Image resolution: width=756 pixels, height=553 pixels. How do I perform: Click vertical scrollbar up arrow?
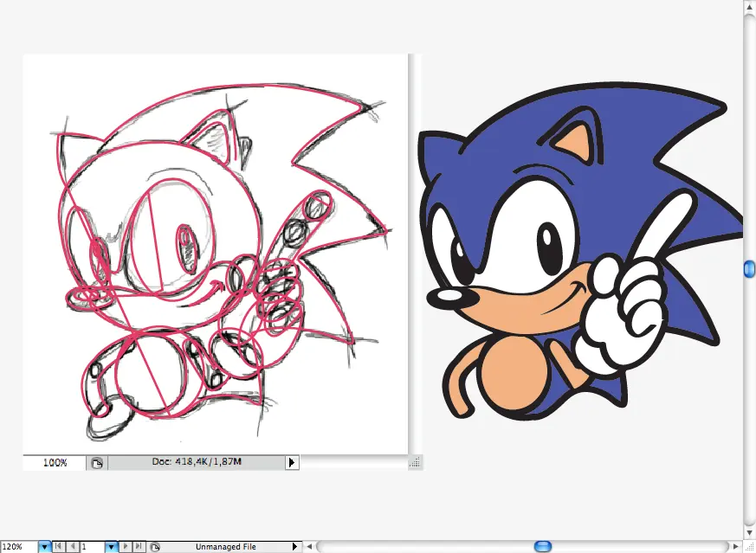750,6
